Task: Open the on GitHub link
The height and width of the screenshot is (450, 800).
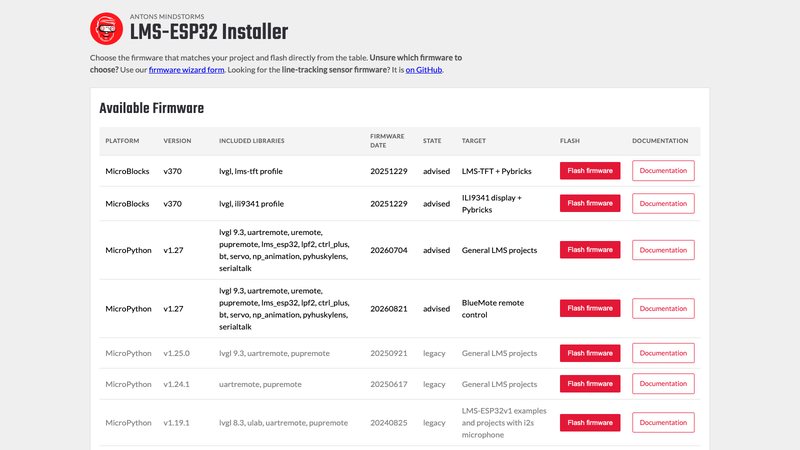Action: 423,70
